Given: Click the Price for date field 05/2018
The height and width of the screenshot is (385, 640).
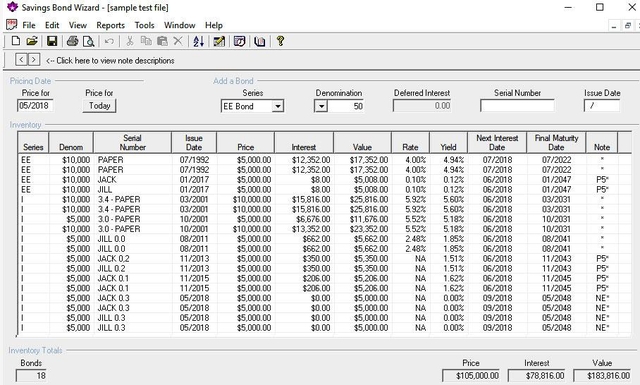Looking at the screenshot, I should point(35,106).
